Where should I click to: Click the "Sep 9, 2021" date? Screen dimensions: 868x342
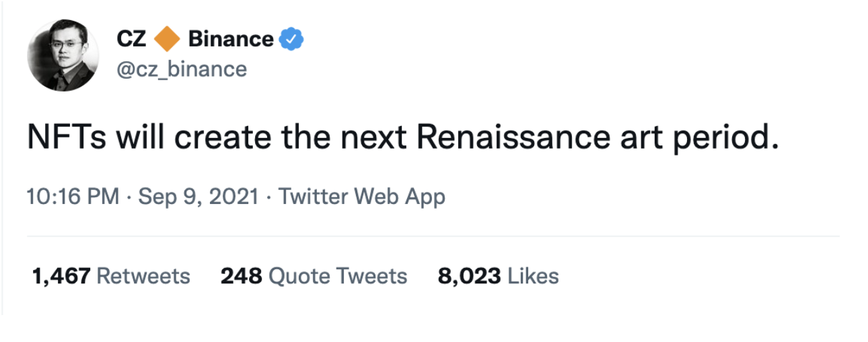point(198,197)
